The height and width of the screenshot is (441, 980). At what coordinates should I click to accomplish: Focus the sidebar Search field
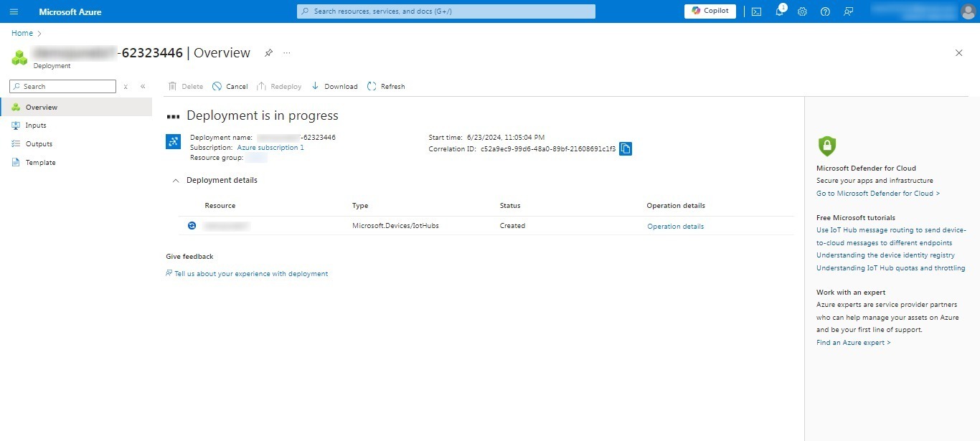coord(62,87)
